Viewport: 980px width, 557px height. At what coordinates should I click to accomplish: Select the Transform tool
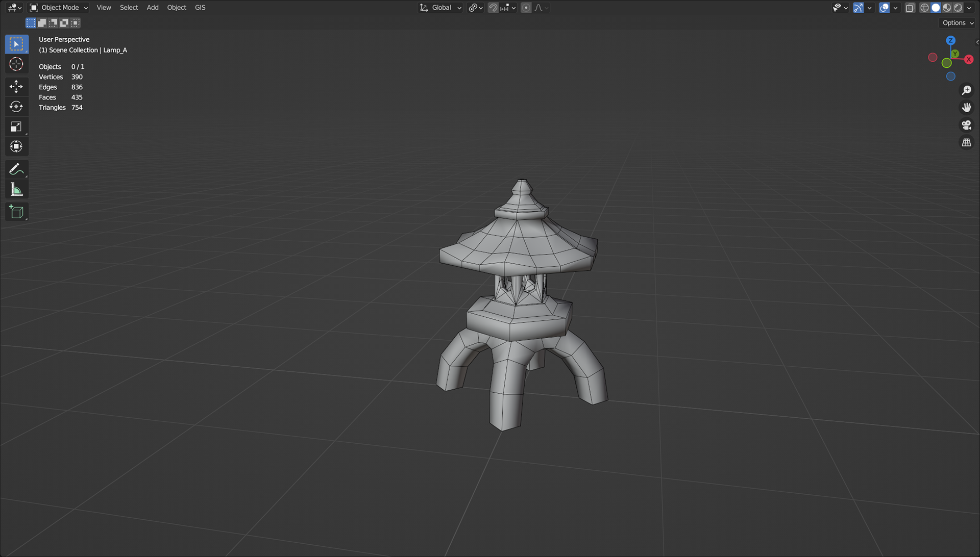coord(16,147)
